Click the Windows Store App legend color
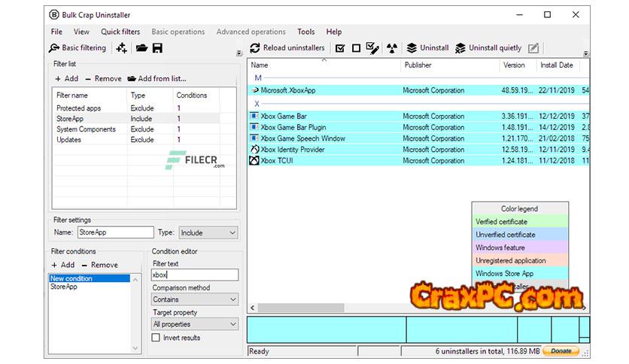The image size is (629, 364). point(519,274)
